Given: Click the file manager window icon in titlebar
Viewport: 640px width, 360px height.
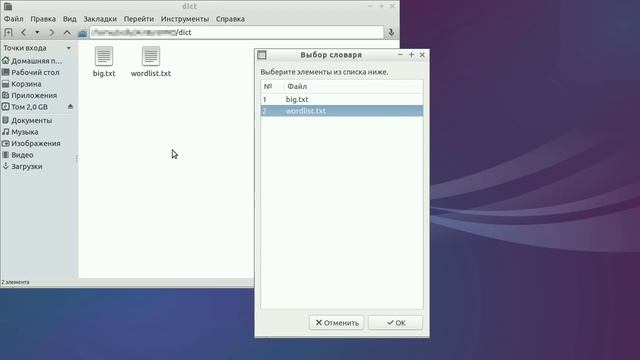Looking at the screenshot, I should coord(8,6).
